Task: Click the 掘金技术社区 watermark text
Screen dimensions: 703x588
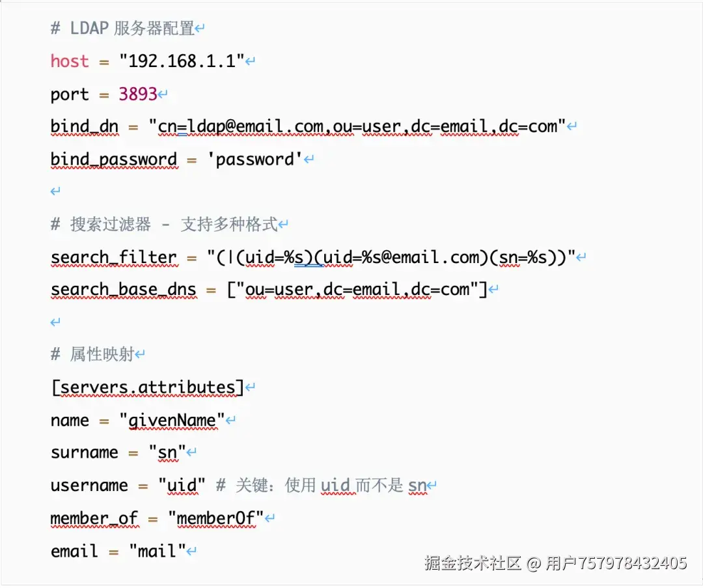Action: point(473,563)
